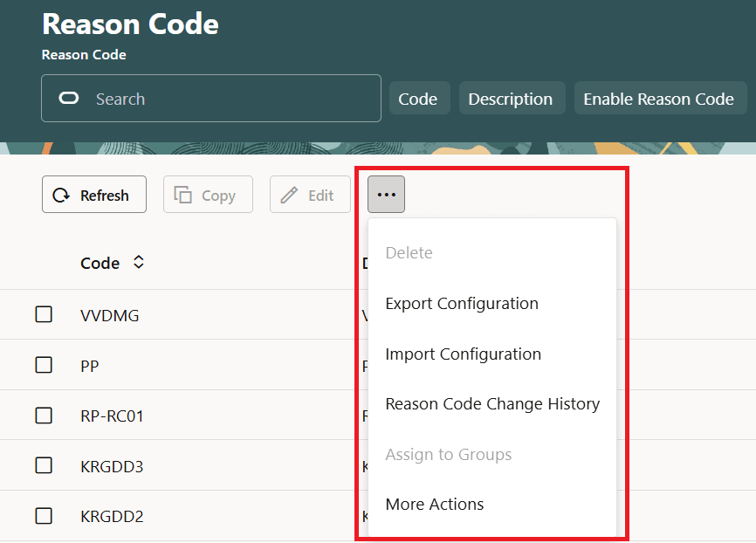756x543 pixels.
Task: Click the Enable Reason Code filter button
Action: 660,98
